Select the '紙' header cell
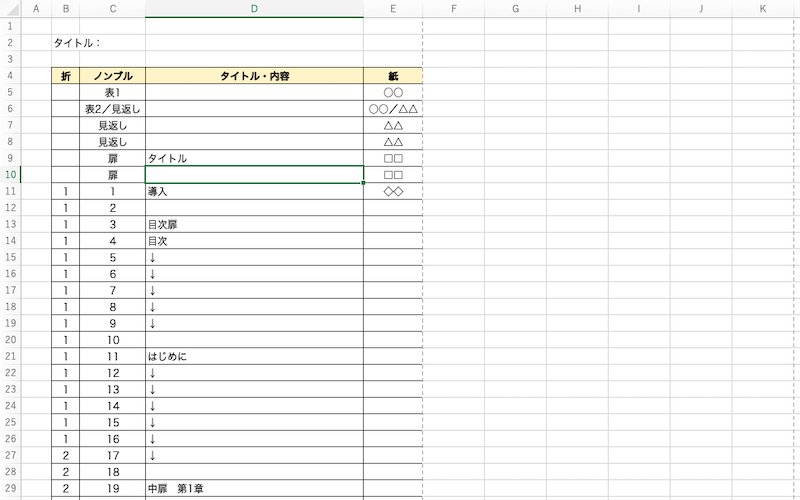Screen dimensions: 800x500 tap(393, 76)
